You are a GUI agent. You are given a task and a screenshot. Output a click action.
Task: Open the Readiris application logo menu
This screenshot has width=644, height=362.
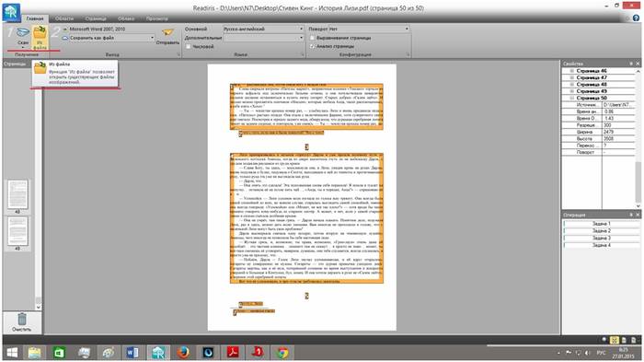(11, 12)
